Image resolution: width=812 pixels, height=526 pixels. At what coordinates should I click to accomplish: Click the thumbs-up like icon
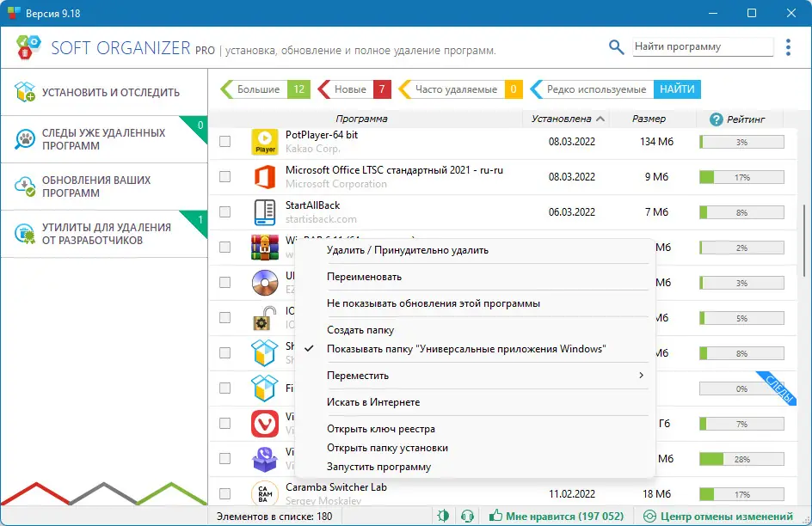(495, 515)
